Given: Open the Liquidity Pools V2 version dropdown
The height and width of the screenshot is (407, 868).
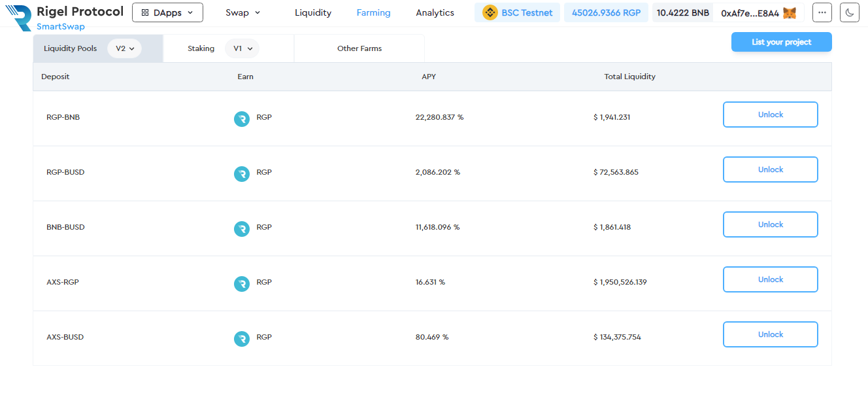Looking at the screenshot, I should [124, 48].
